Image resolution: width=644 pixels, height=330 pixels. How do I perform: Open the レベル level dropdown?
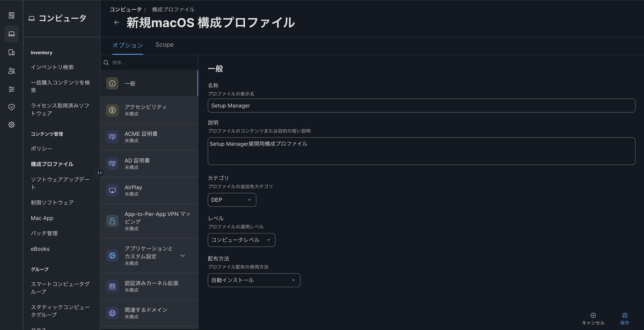point(241,240)
